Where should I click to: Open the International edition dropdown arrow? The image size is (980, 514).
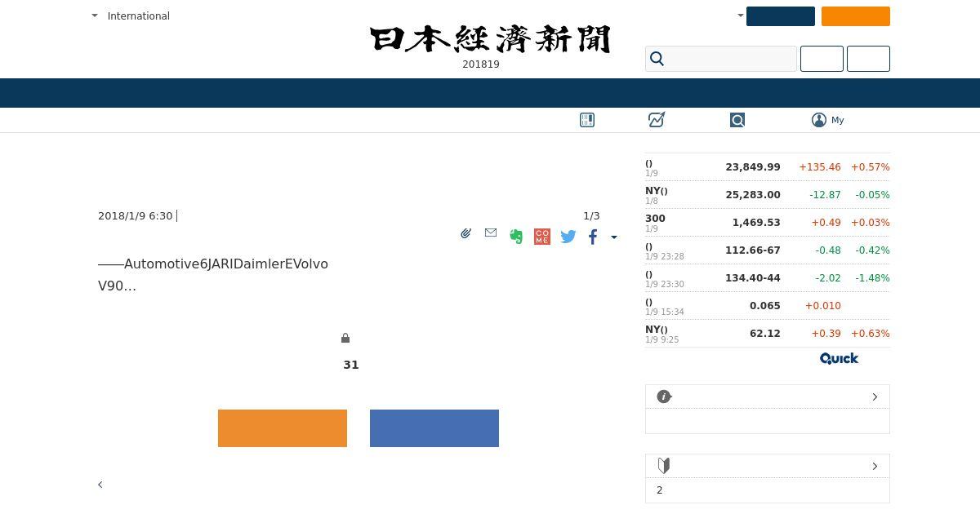(x=95, y=16)
